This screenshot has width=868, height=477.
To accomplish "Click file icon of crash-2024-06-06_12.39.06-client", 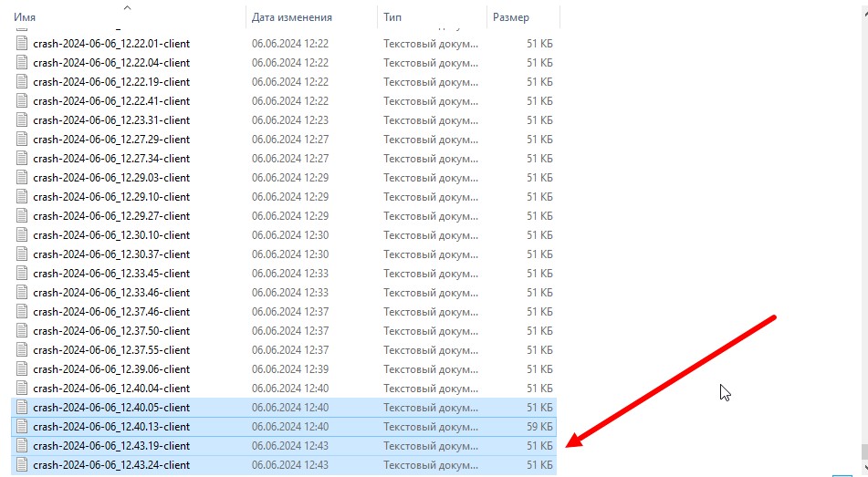I will (23, 369).
